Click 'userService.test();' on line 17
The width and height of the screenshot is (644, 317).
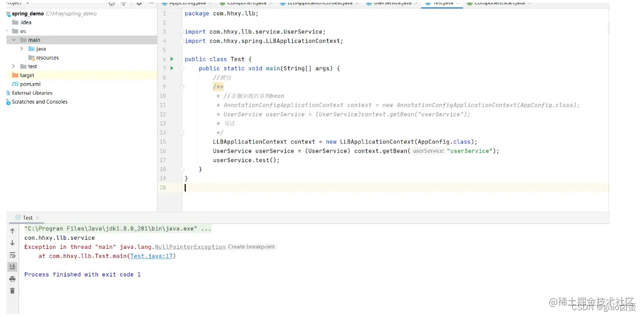246,160
